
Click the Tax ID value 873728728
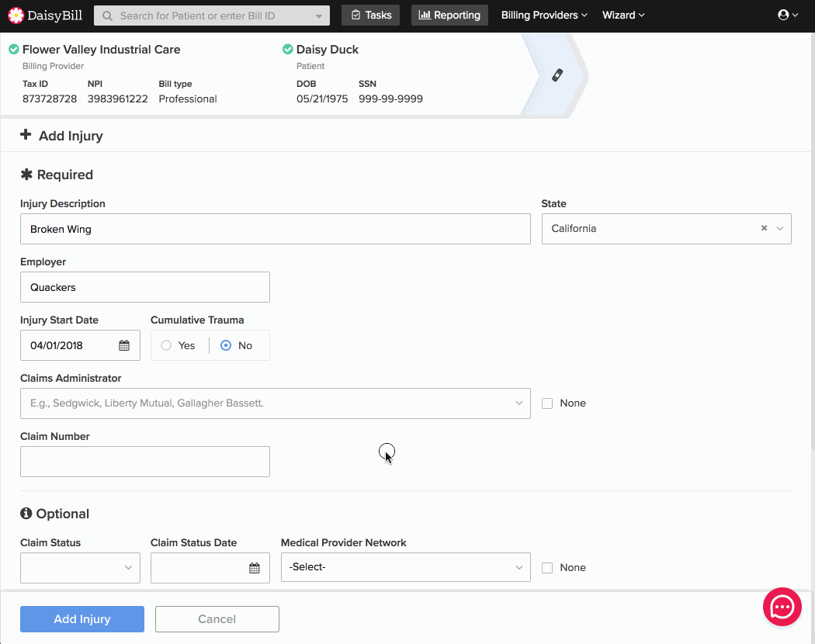tap(50, 99)
